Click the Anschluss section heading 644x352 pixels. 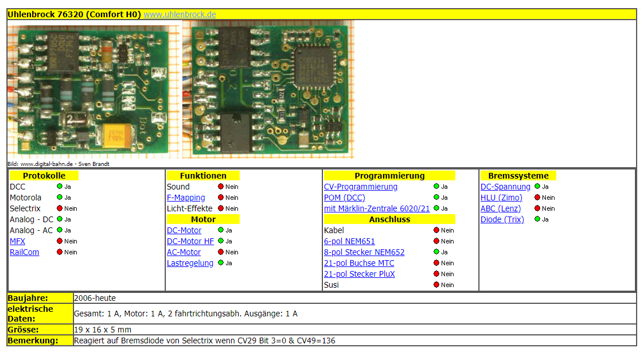tap(389, 219)
